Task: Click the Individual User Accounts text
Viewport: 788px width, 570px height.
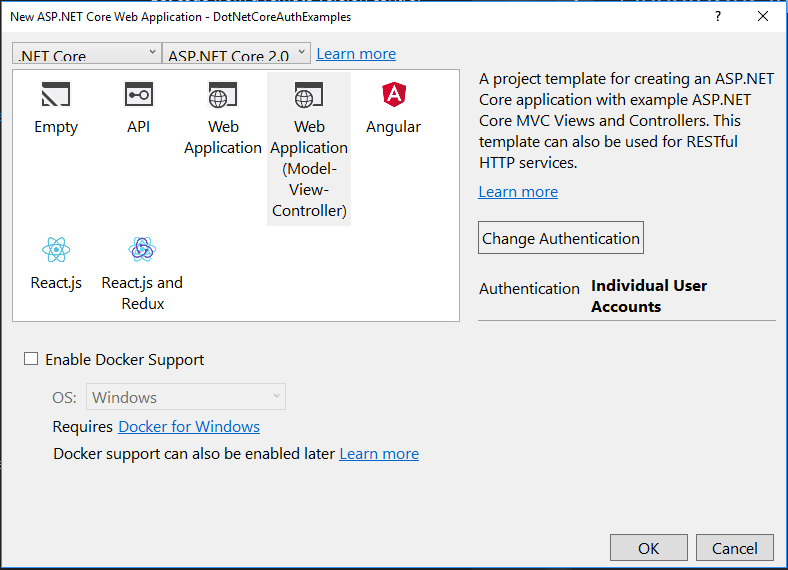Action: [649, 296]
